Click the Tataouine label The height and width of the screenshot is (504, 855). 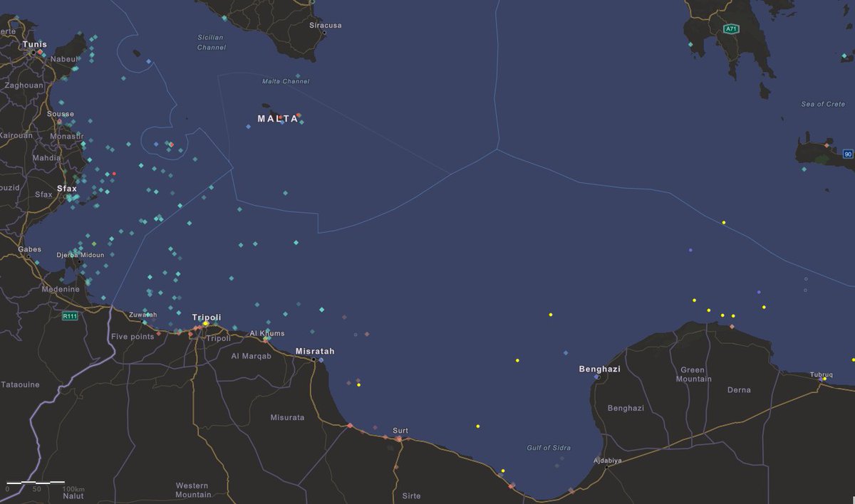[x=20, y=384]
